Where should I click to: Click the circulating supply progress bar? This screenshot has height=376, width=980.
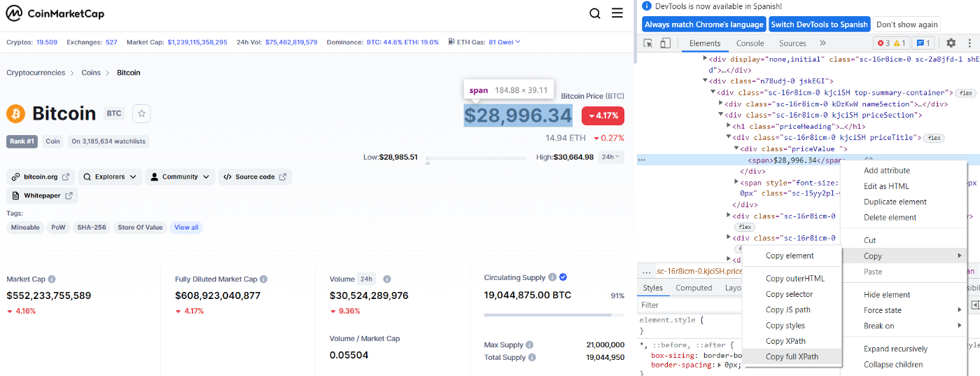point(554,315)
